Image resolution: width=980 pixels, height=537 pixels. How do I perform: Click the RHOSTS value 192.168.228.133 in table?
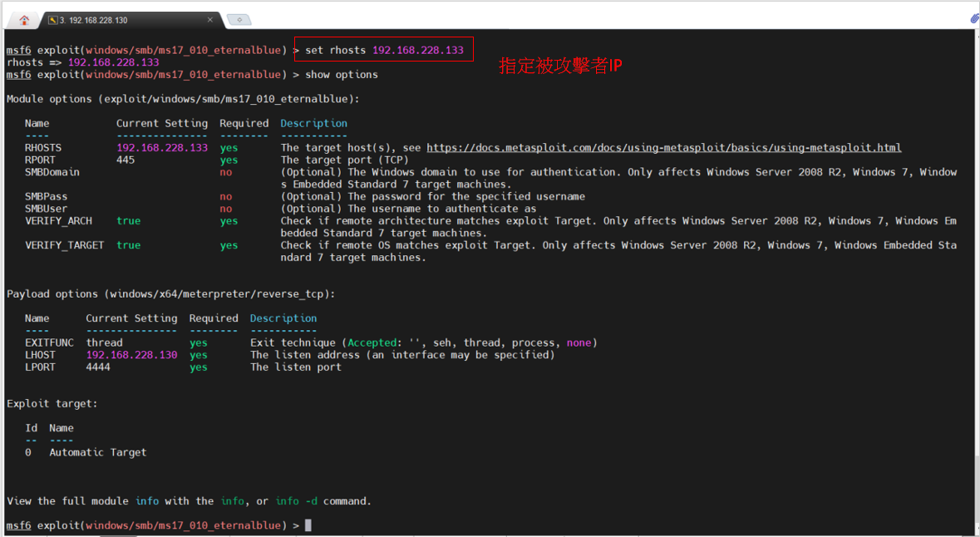point(162,148)
